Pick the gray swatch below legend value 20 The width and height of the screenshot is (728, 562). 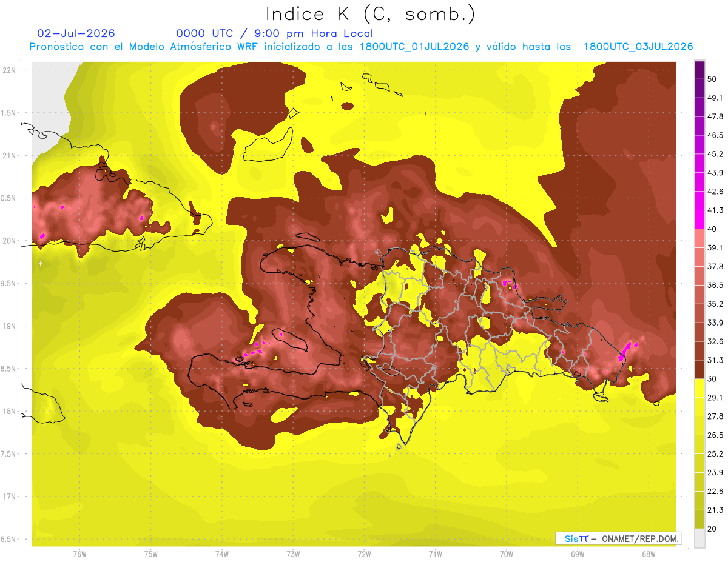(x=699, y=538)
